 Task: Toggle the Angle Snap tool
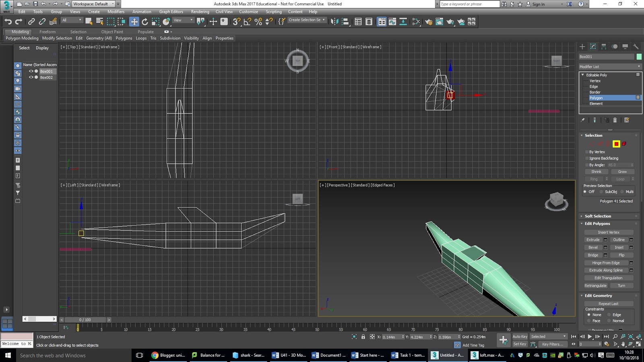coord(248,22)
